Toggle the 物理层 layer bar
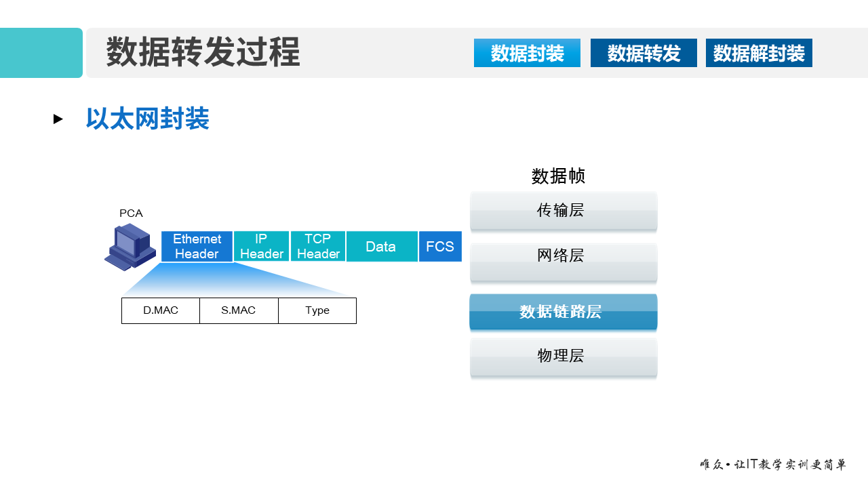This screenshot has width=868, height=488. [x=564, y=357]
